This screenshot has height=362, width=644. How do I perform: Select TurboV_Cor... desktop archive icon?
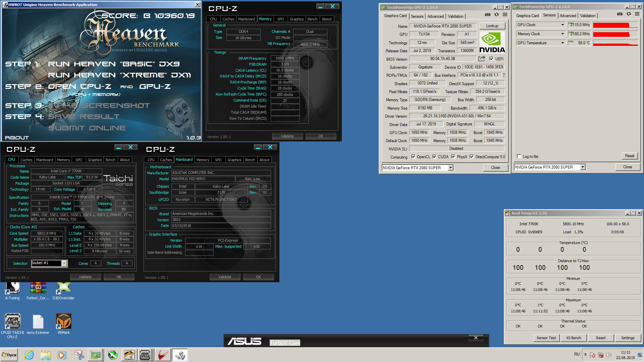pos(38,291)
